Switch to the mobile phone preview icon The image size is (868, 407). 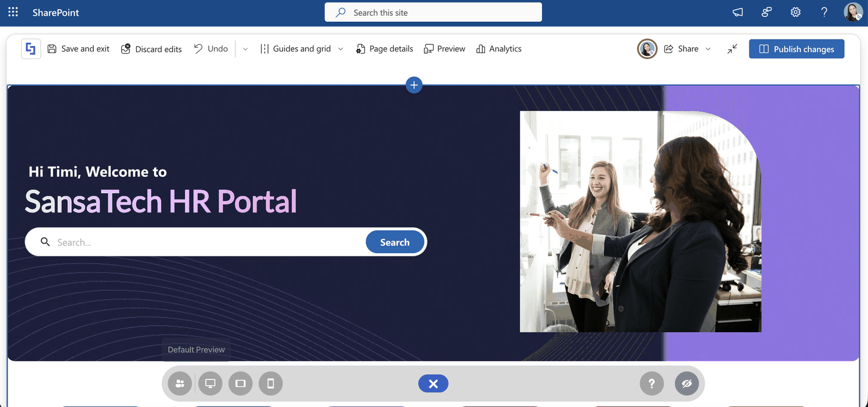click(271, 384)
